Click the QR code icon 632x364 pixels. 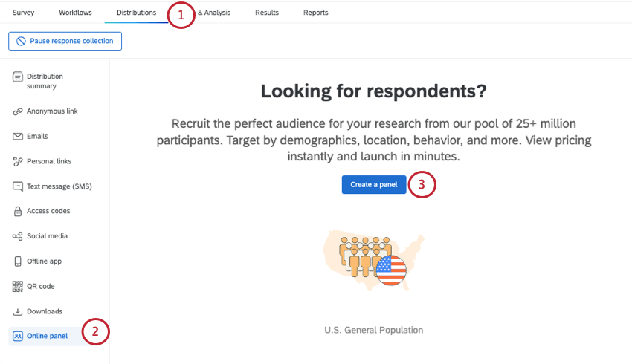coord(18,286)
